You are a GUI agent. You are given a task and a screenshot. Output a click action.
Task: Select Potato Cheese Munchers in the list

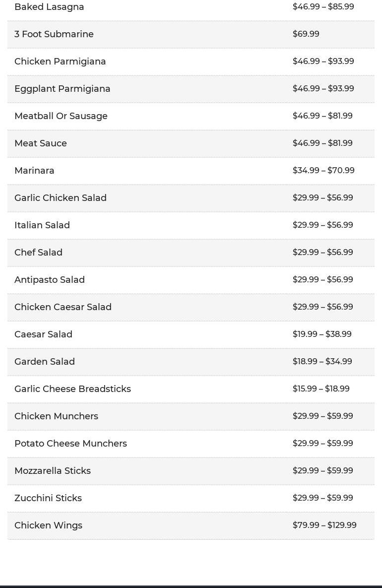(x=70, y=444)
